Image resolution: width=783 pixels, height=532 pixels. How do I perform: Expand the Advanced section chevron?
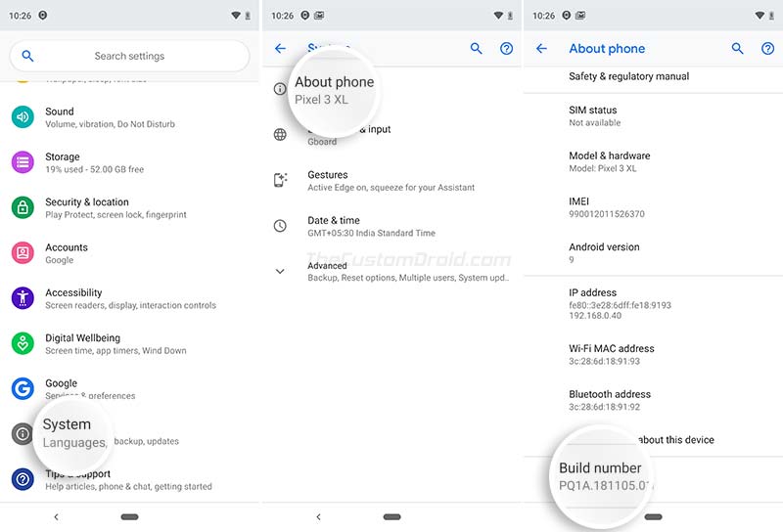coord(280,272)
